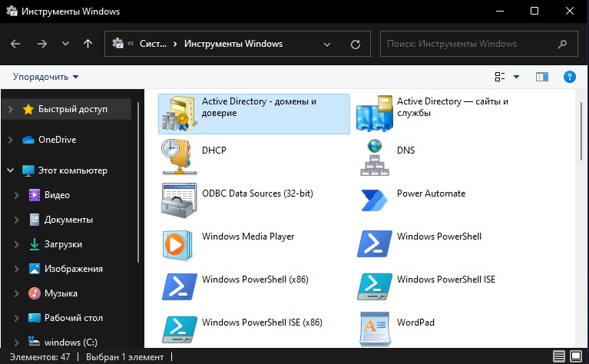589x364 pixels.
Task: Collapse the Этот компьютер tree node
Action: (11, 170)
